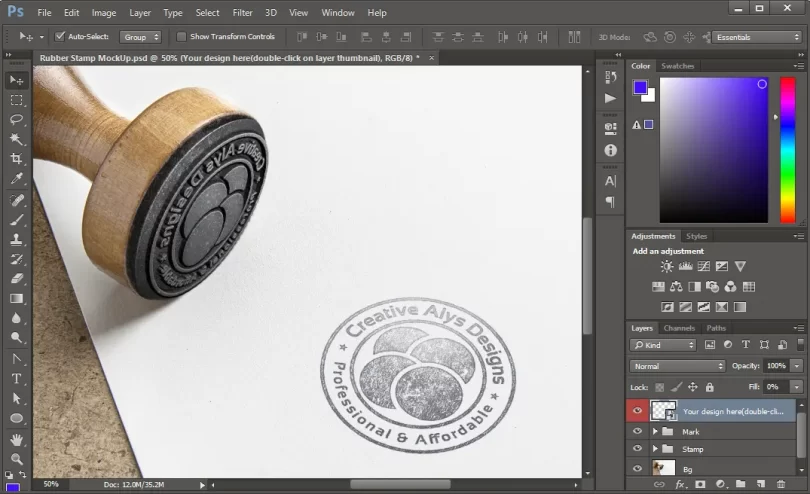Select the Path Selection tool
The image size is (810, 494).
pos(17,398)
